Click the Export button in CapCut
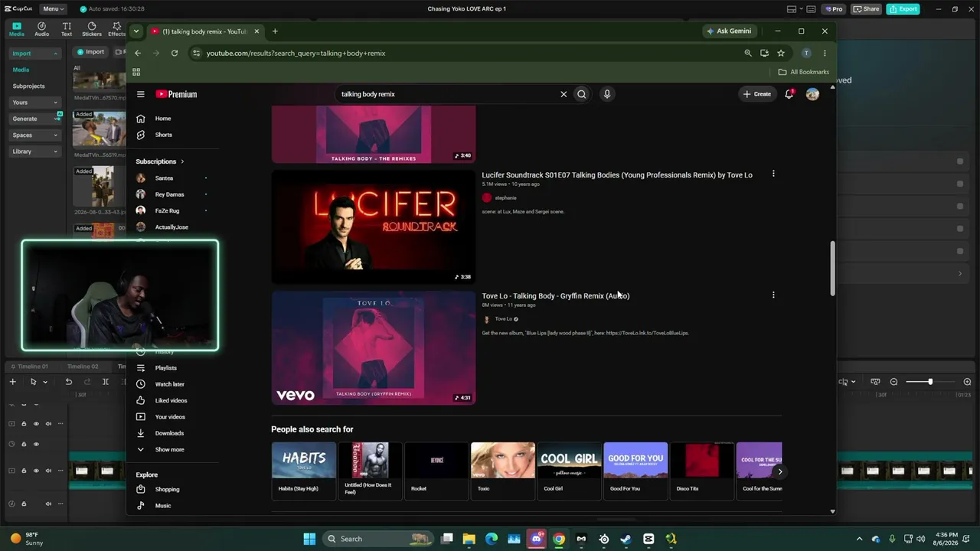The width and height of the screenshot is (980, 551). [x=903, y=9]
